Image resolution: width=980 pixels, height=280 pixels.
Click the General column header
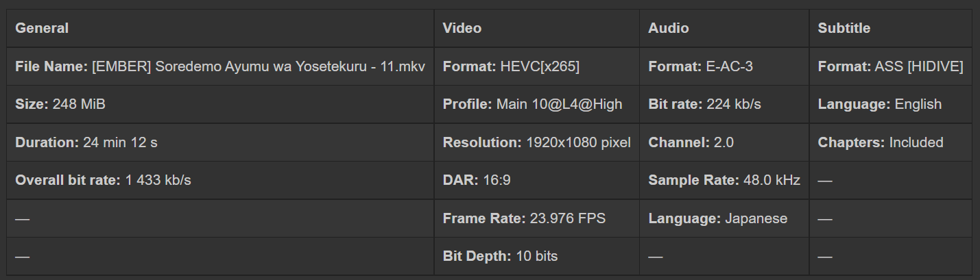[42, 28]
